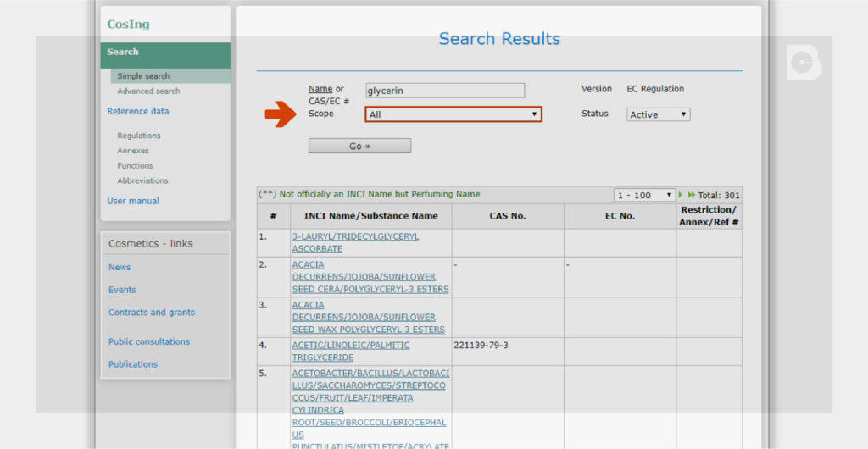
Task: Click the EC No. column header
Action: pos(620,216)
